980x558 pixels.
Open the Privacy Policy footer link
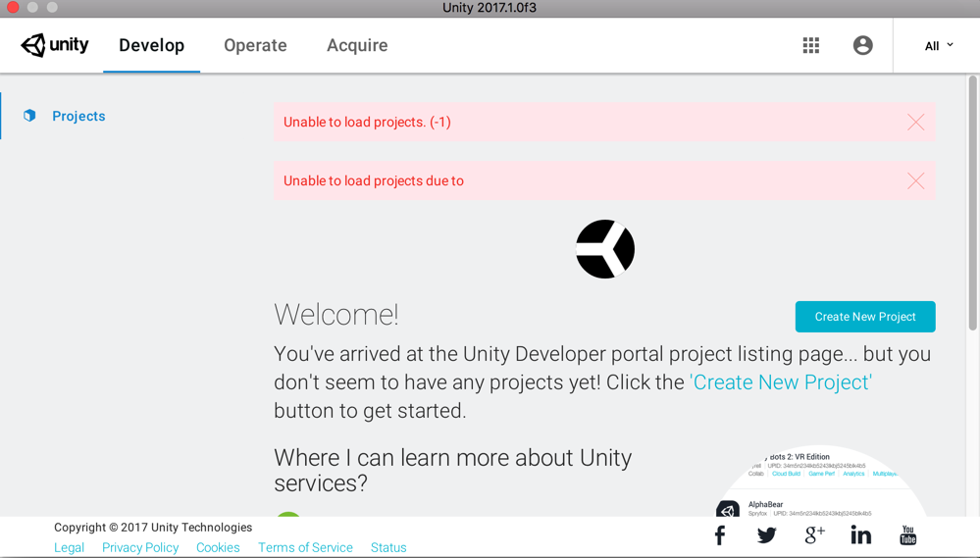coord(140,547)
